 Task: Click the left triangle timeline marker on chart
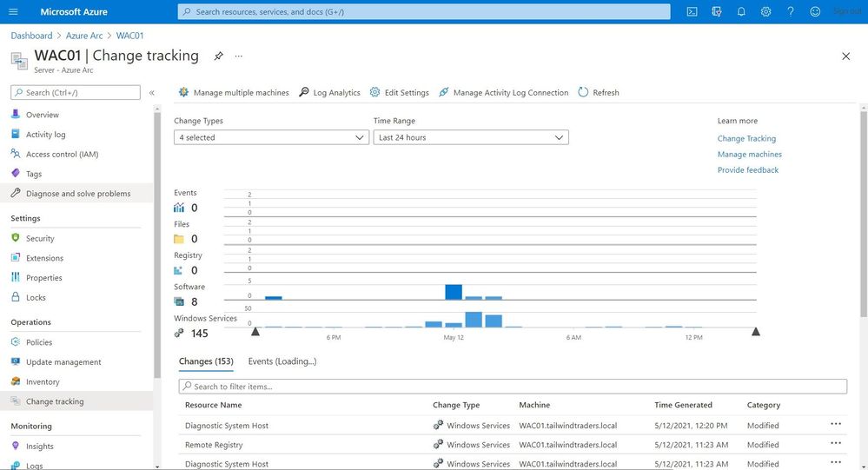[255, 332]
